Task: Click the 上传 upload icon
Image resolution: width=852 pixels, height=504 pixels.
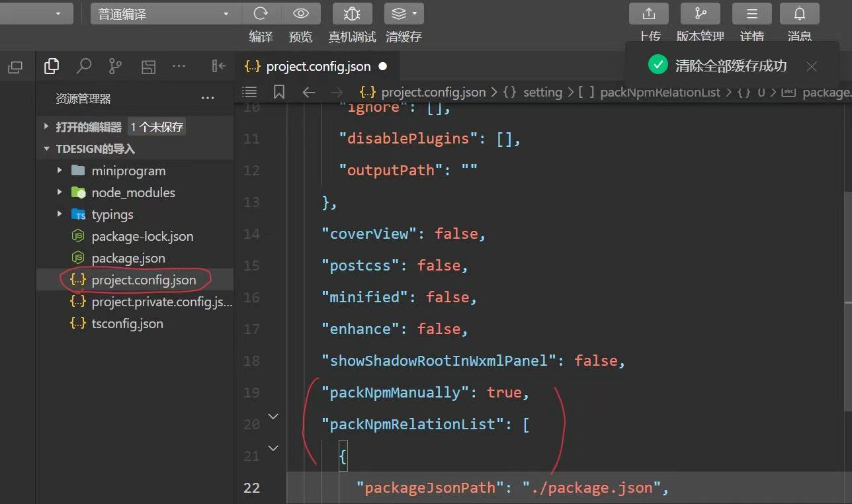Action: (648, 13)
